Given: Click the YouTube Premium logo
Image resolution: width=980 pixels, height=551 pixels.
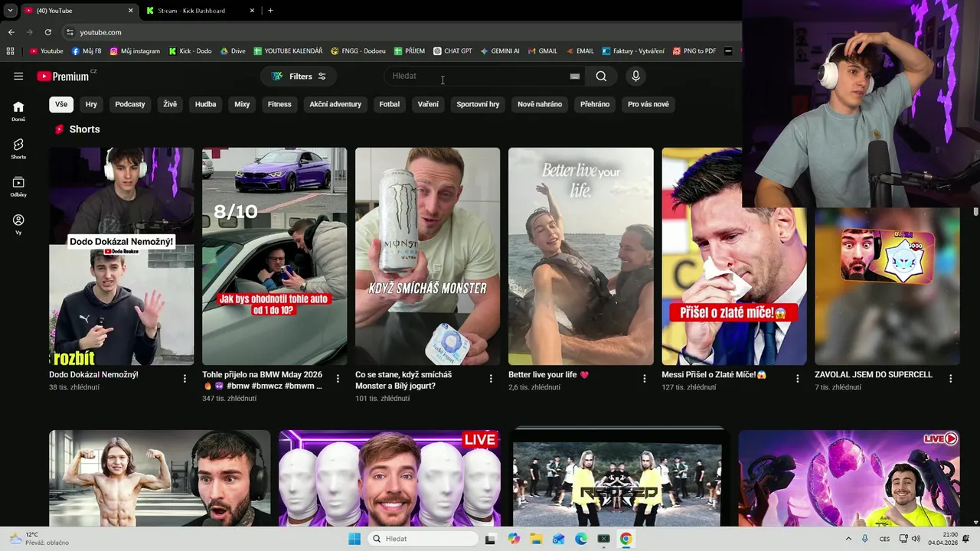Looking at the screenshot, I should click(64, 76).
